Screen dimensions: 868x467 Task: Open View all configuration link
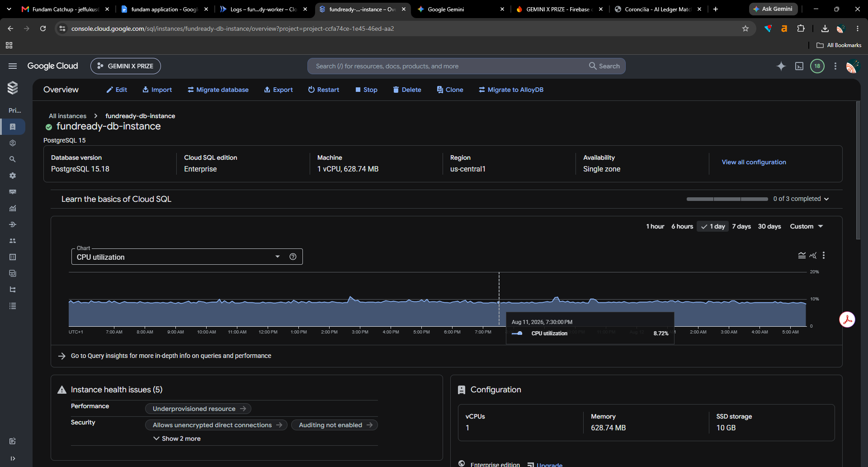point(754,162)
